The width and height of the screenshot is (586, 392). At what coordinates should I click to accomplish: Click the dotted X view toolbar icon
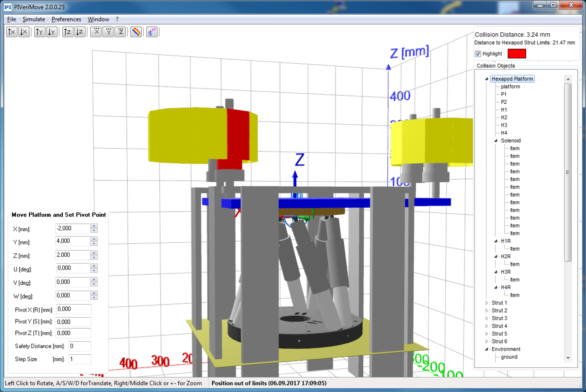(x=96, y=32)
